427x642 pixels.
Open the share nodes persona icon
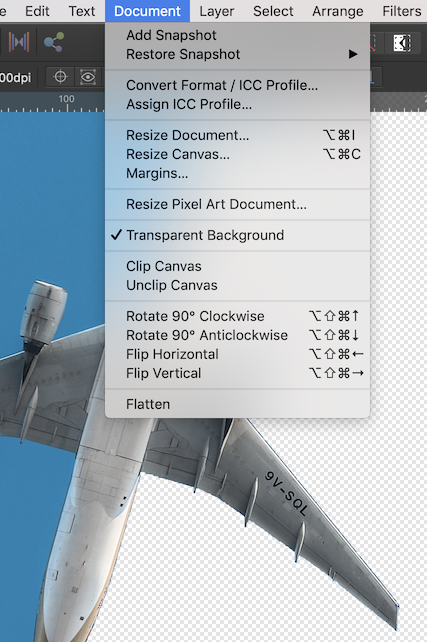click(54, 42)
